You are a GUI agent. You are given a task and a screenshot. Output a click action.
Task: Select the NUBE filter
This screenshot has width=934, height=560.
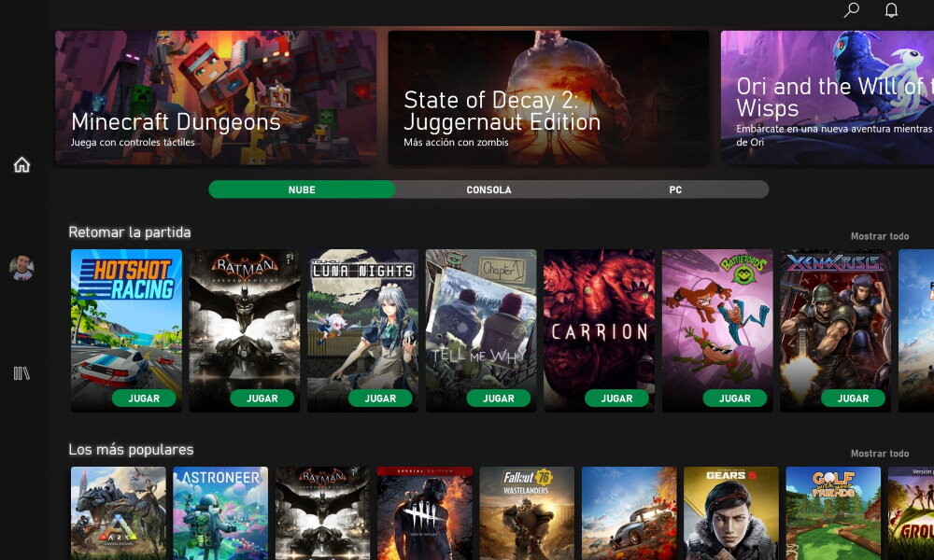(300, 189)
